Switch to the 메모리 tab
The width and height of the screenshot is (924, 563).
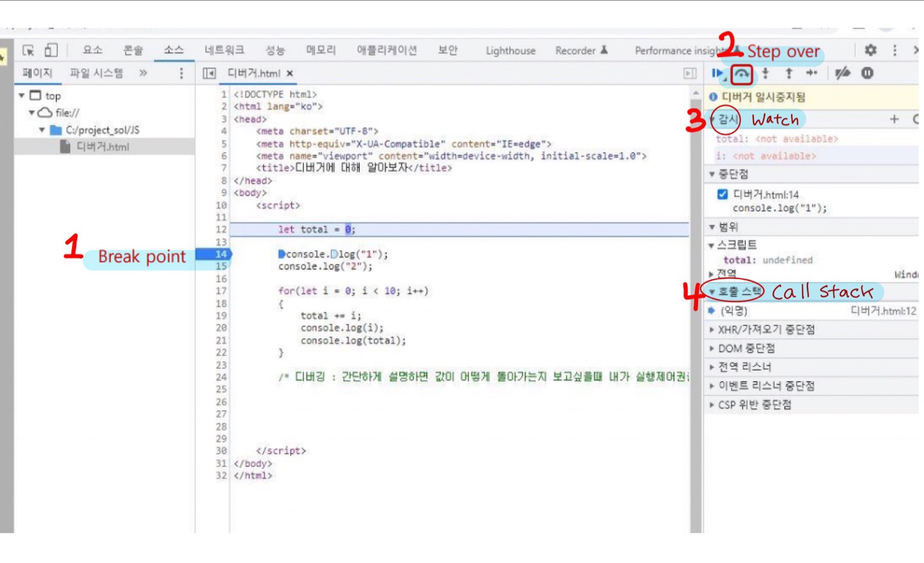pos(320,50)
